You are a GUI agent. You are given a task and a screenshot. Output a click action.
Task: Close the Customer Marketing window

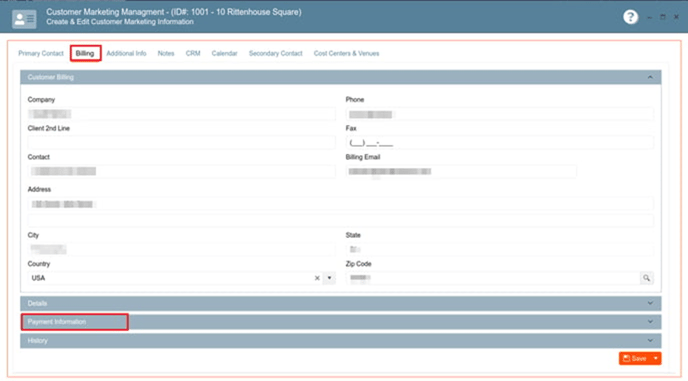(676, 17)
